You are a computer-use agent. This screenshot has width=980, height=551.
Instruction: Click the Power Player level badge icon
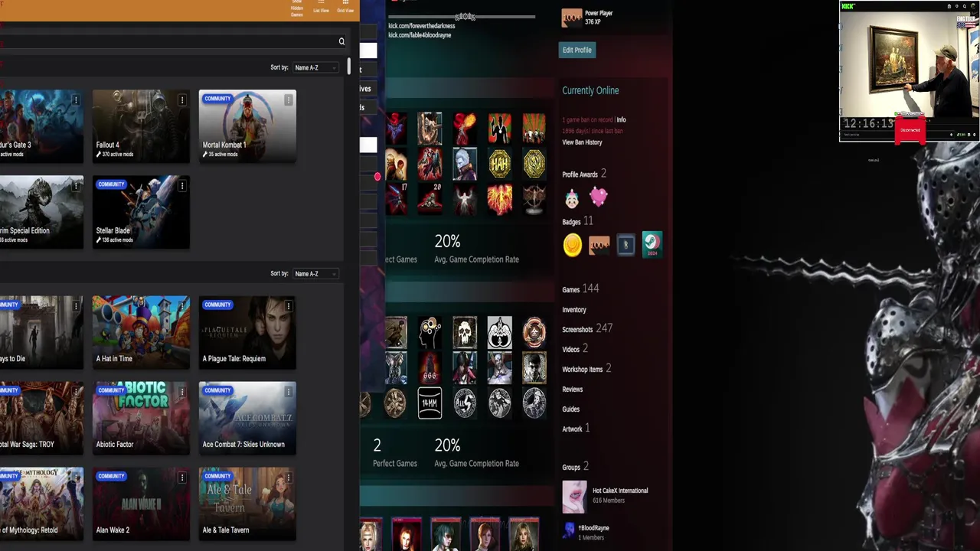pos(572,18)
